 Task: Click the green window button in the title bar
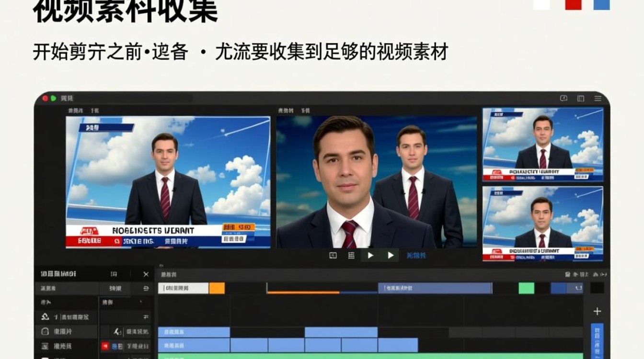(54, 98)
